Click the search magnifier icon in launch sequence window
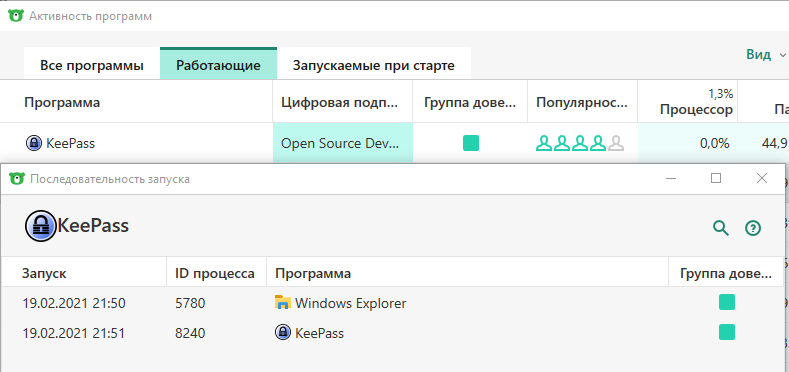 pos(721,228)
